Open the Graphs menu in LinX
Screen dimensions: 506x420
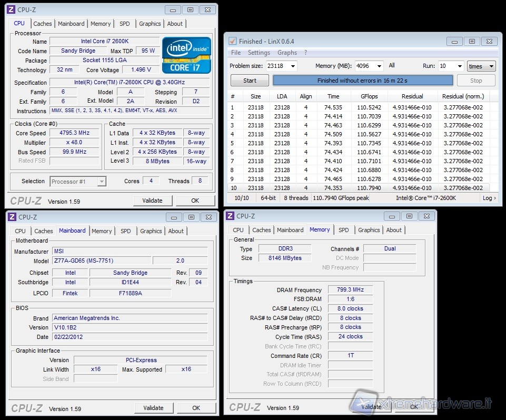coord(287,53)
